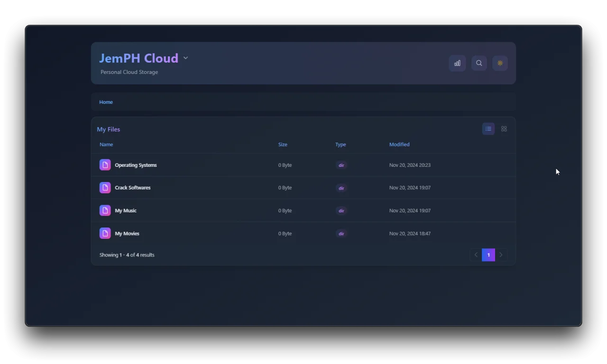The height and width of the screenshot is (364, 607).
Task: Click the dir badge for Operating Systems
Action: point(341,165)
